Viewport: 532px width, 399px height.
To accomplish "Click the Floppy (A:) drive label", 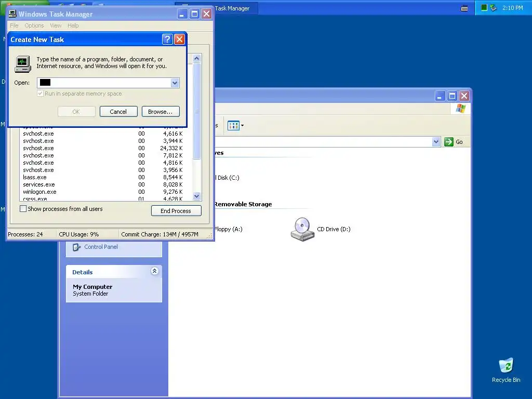I will [x=229, y=229].
